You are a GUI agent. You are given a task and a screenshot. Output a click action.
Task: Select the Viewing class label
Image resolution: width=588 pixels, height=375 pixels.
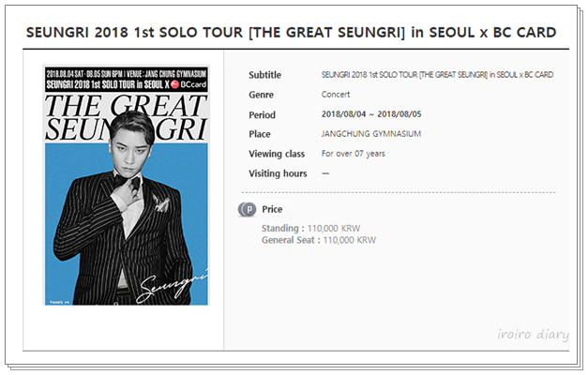pos(277,154)
